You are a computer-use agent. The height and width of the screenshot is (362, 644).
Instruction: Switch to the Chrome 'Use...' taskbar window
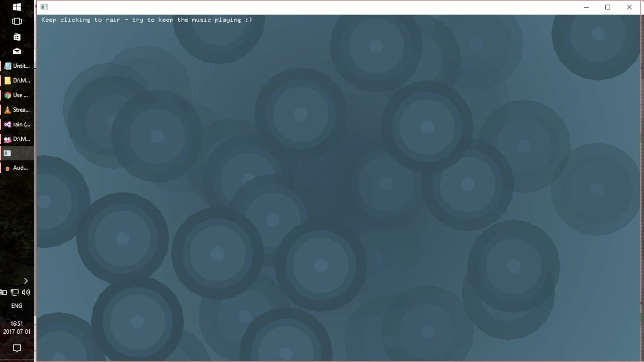17,95
